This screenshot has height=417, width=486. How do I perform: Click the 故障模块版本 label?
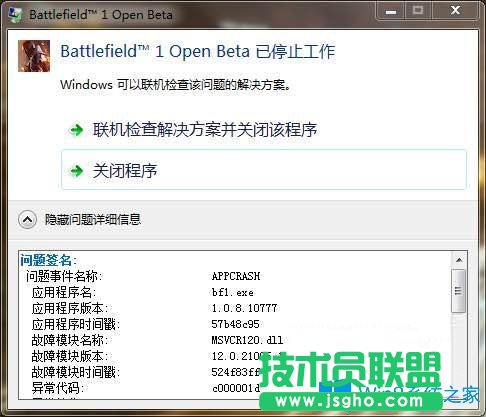70,356
